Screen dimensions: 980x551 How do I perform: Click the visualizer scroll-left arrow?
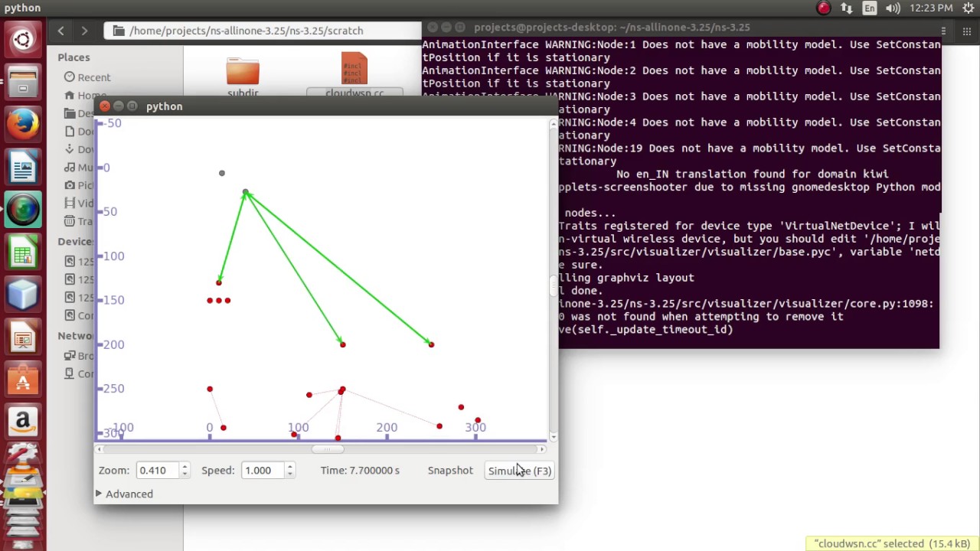point(98,449)
